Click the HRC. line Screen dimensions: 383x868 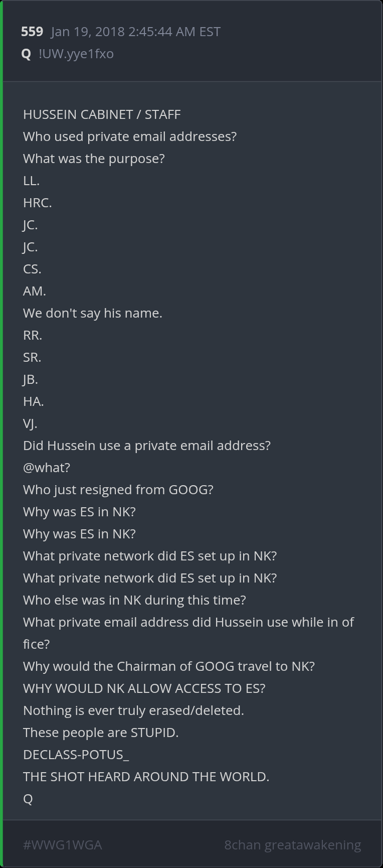click(38, 203)
